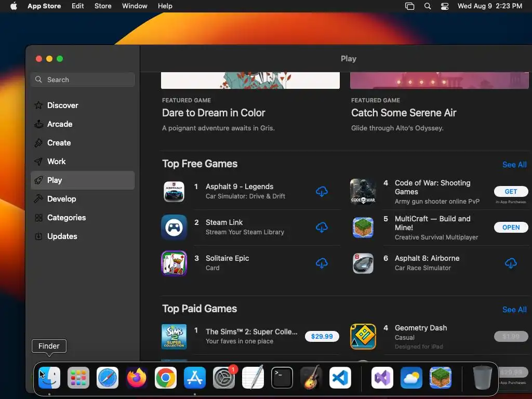Viewport: 532px width, 399px height.
Task: Select Work in the sidebar
Action: pos(83,162)
